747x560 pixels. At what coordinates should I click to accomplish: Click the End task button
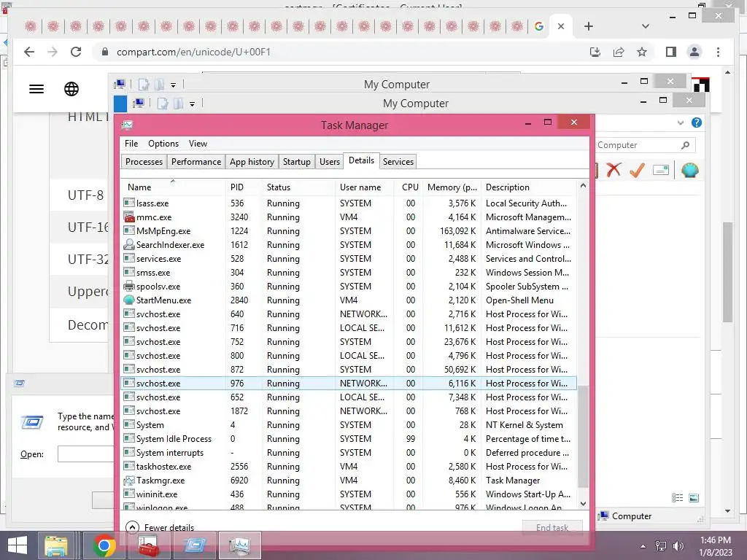552,527
